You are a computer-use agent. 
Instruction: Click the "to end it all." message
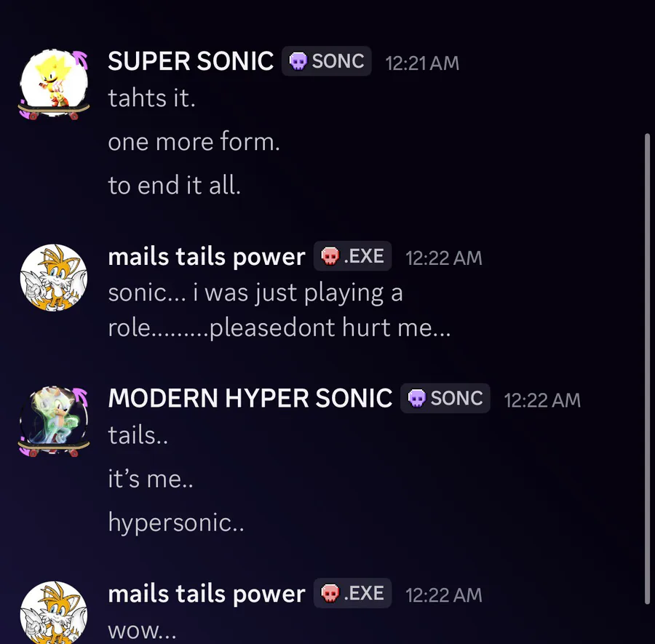174,186
